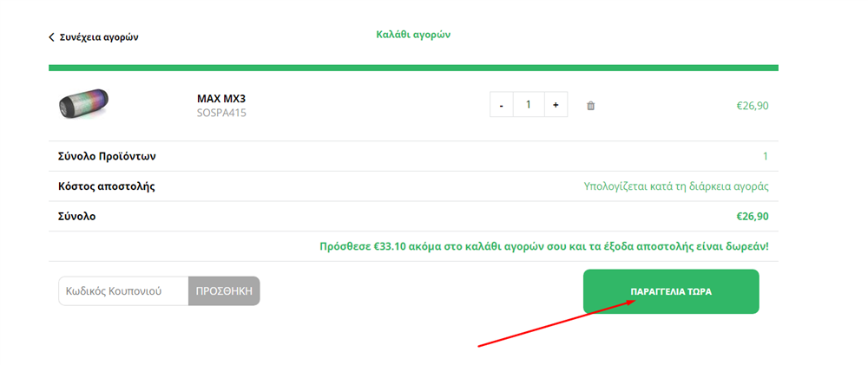The image size is (868, 365).
Task: Click the Κόστος αποστολής row label
Action: pyautogui.click(x=106, y=186)
